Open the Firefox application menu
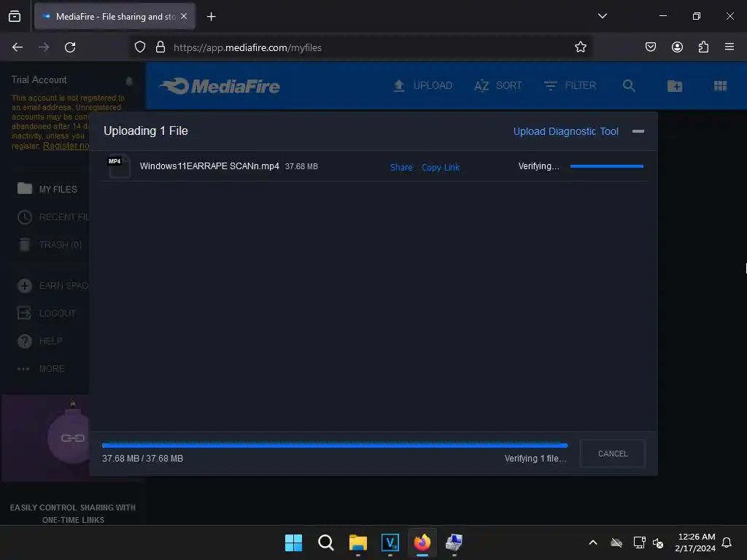Image resolution: width=747 pixels, height=560 pixels. point(729,47)
